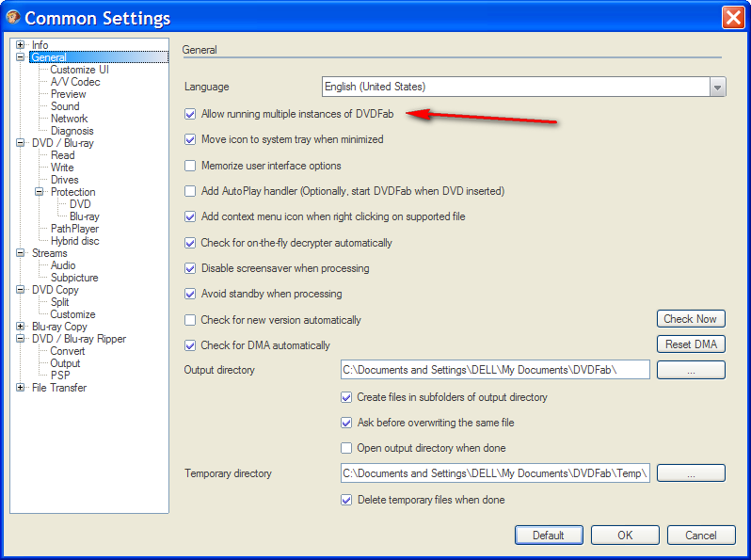Select Preview in the tree

point(68,94)
